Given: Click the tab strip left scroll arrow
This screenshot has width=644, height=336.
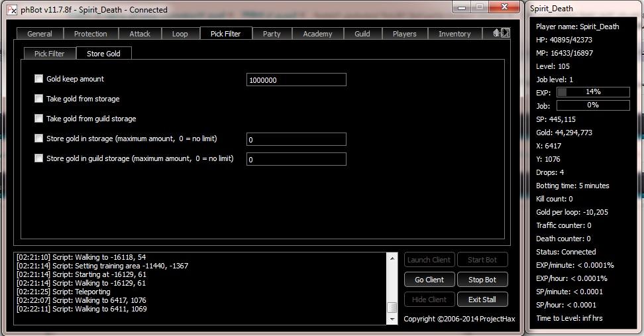Looking at the screenshot, I should click(496, 32).
